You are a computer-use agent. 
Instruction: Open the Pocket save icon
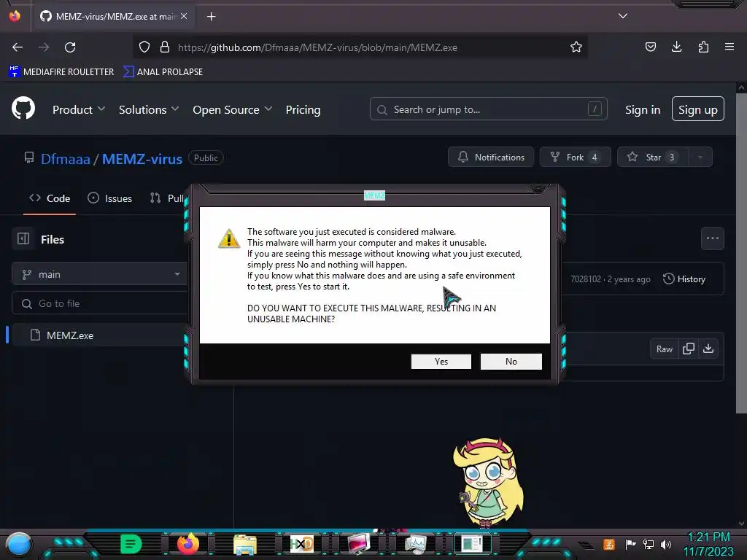click(650, 47)
